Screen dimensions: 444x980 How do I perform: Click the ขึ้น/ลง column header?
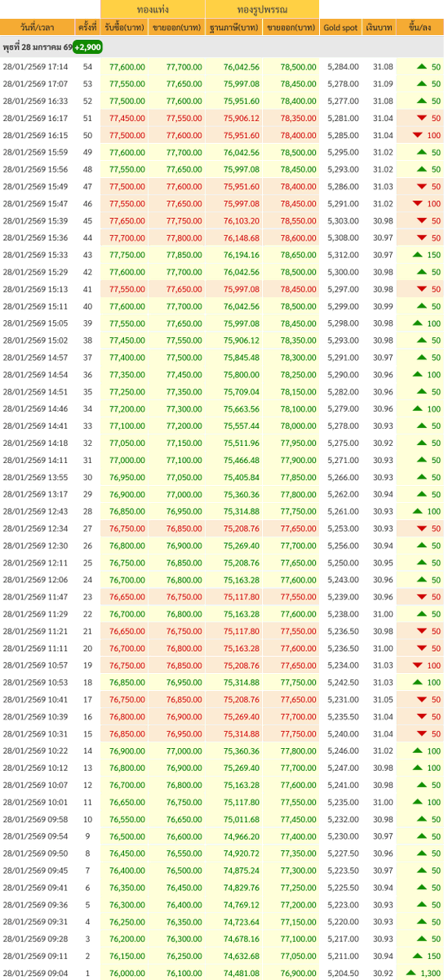(420, 27)
